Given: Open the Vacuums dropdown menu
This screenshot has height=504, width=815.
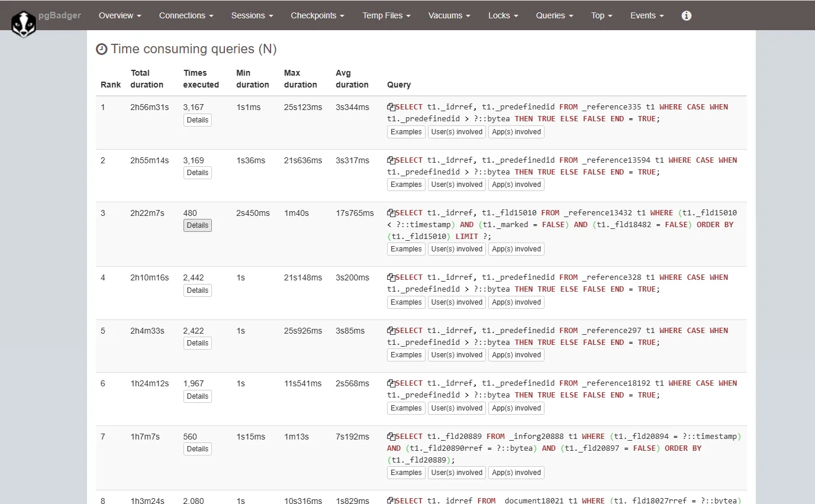Looking at the screenshot, I should point(449,16).
